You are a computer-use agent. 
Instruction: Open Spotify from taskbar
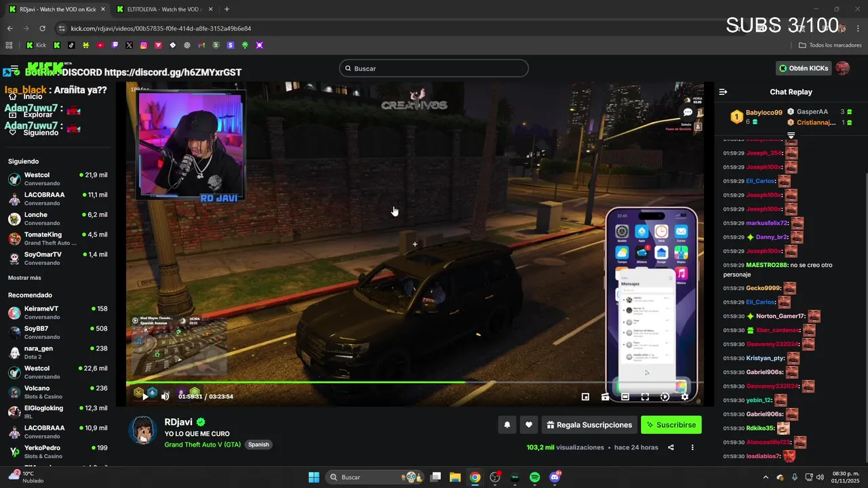click(534, 477)
